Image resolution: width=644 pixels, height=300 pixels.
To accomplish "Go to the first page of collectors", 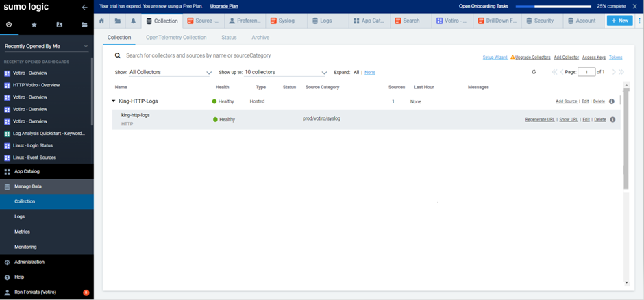I will [554, 72].
